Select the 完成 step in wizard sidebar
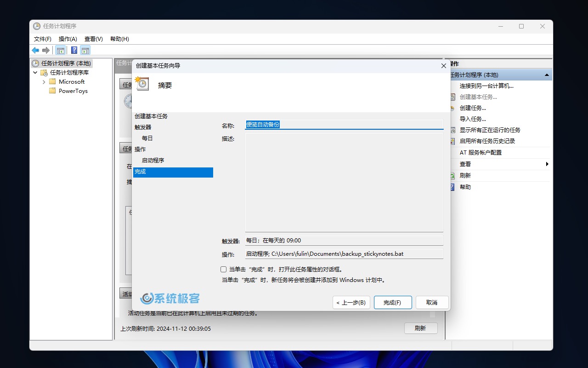Image resolution: width=588 pixels, height=368 pixels. click(x=173, y=172)
